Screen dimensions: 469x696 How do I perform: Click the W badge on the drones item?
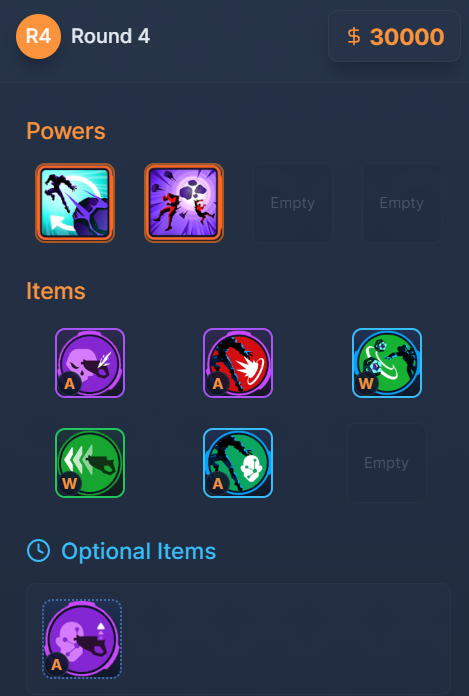[366, 384]
